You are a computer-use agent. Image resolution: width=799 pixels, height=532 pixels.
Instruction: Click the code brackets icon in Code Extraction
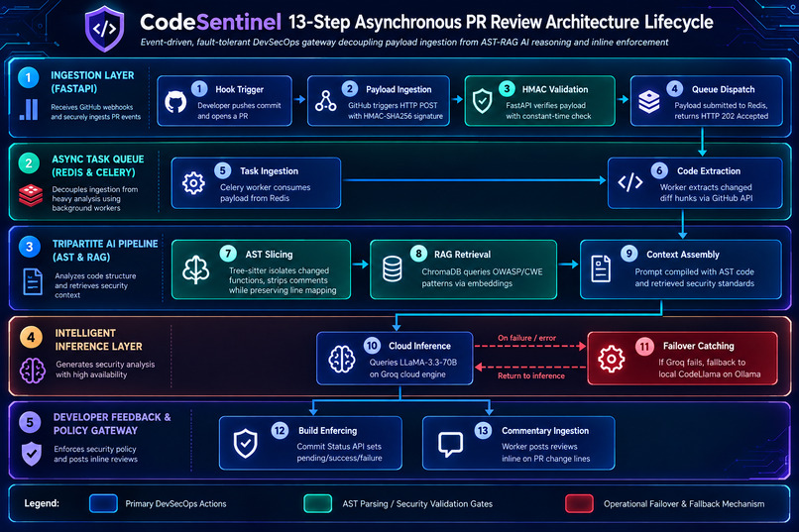(630, 182)
